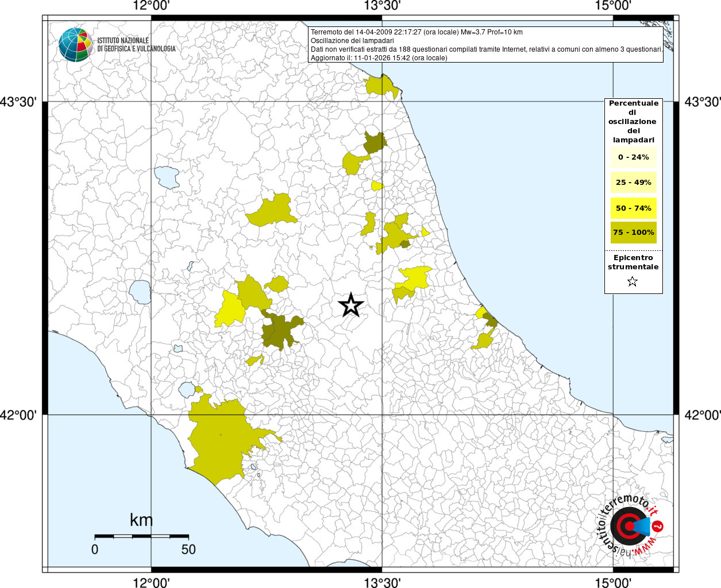Click the dark olive polygon southwest of the epicenter
Image resolution: width=721 pixels, height=588 pixels.
(280, 332)
